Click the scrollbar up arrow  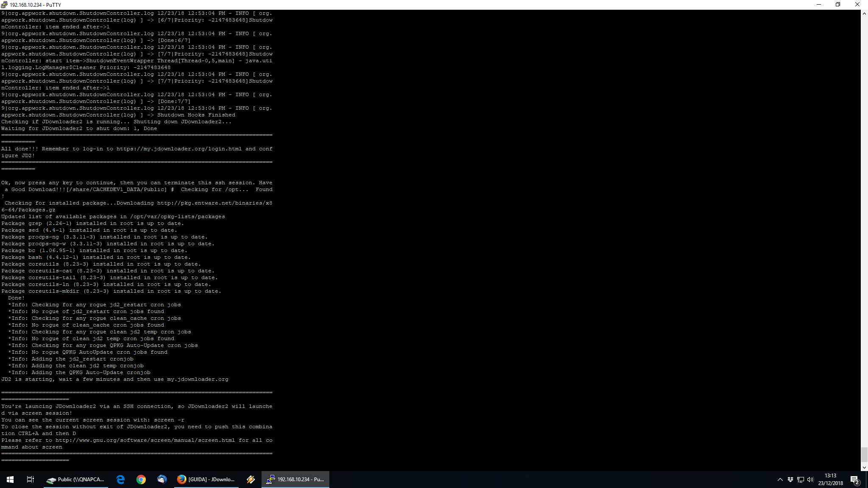(x=864, y=14)
